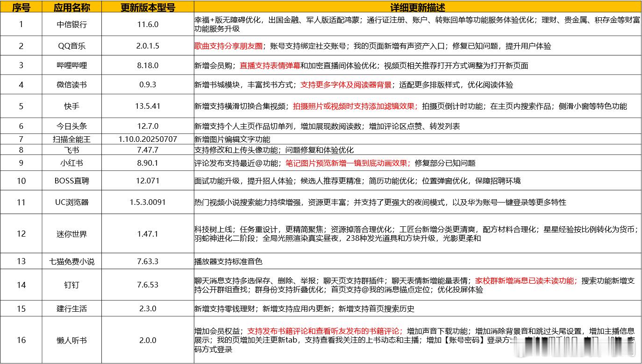Select the 飞书 app name cell
Viewport: 642px width, 364px height.
tap(71, 150)
